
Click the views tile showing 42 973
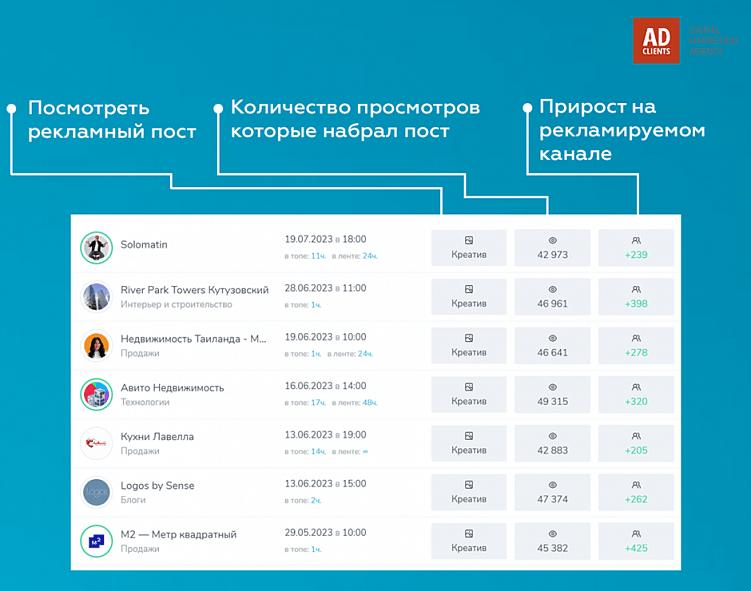coord(552,248)
